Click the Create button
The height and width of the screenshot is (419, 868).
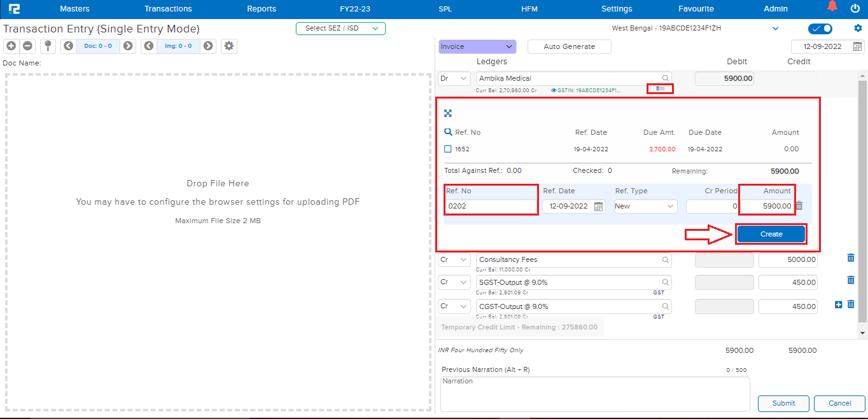coord(771,234)
